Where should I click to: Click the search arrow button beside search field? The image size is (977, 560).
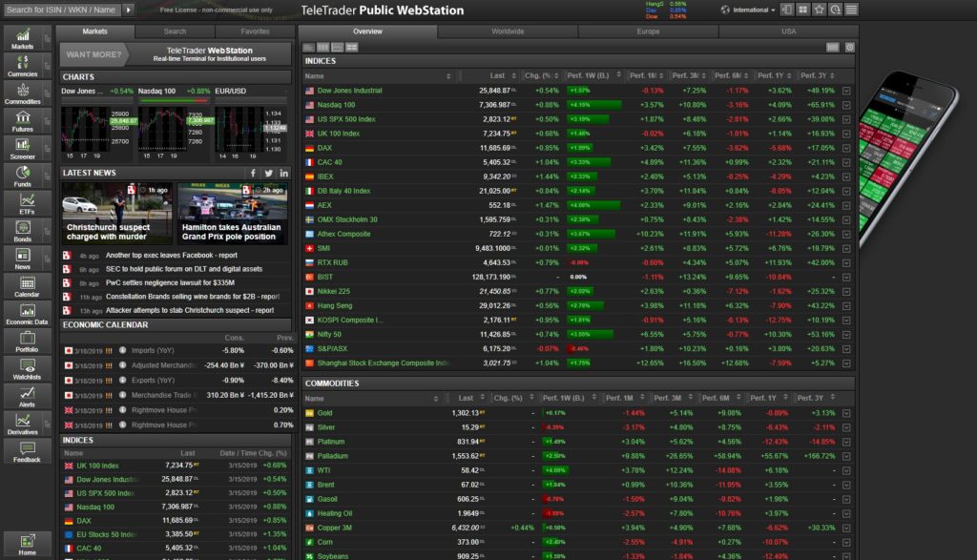[129, 10]
